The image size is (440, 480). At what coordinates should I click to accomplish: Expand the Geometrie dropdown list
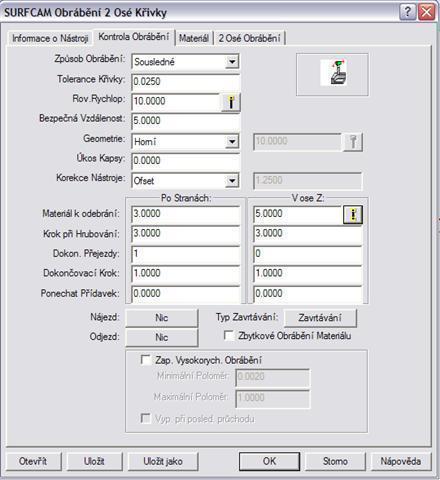click(x=232, y=142)
